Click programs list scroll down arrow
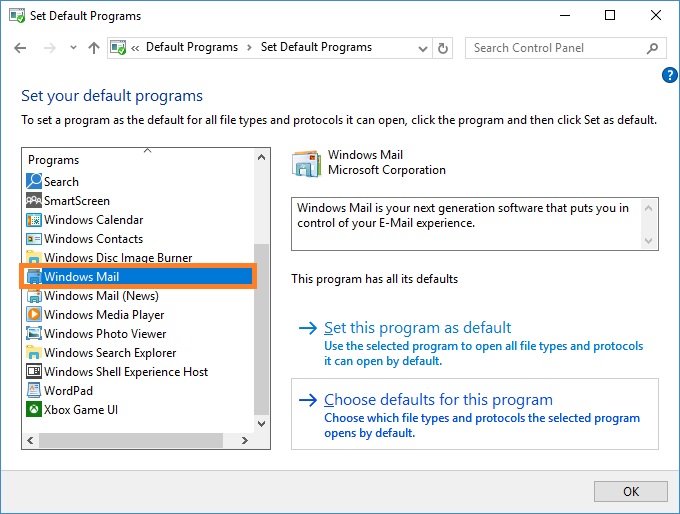680x514 pixels. [261, 424]
